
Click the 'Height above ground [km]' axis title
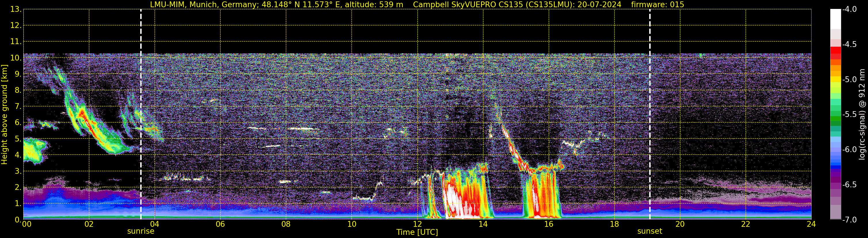point(4,115)
